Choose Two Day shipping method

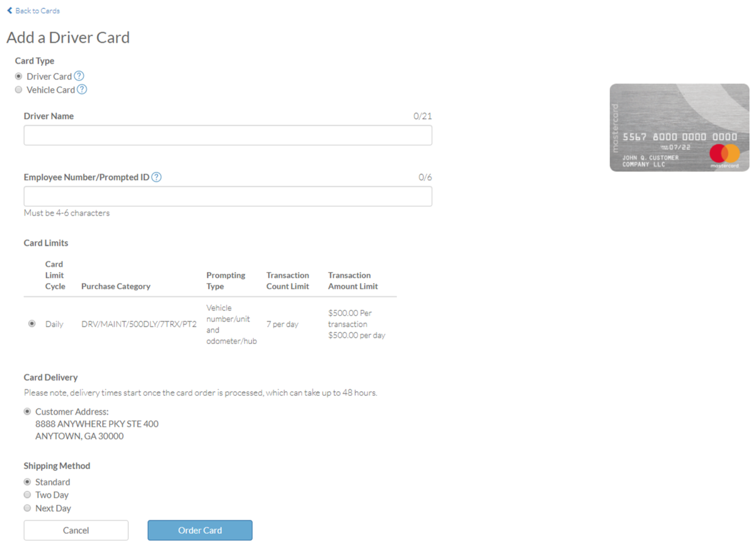point(27,495)
